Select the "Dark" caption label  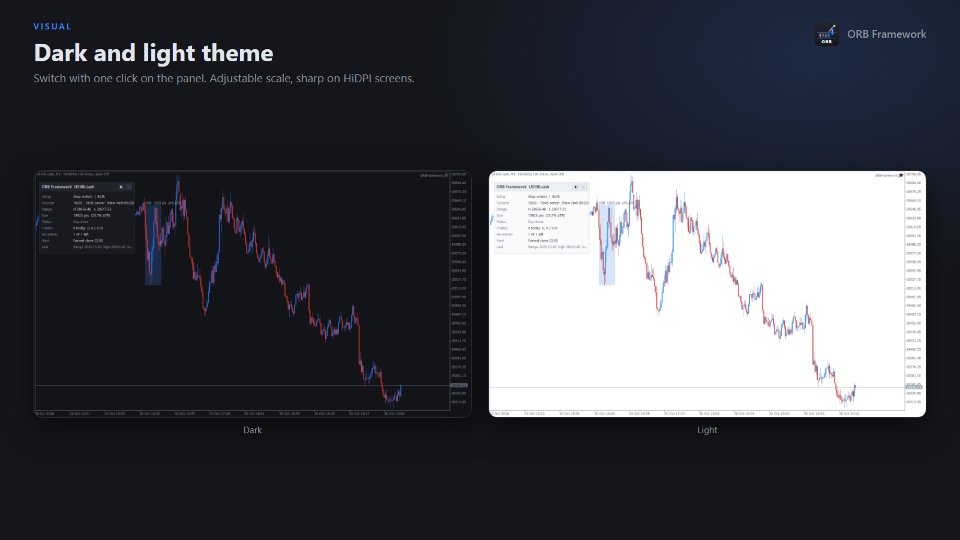252,430
